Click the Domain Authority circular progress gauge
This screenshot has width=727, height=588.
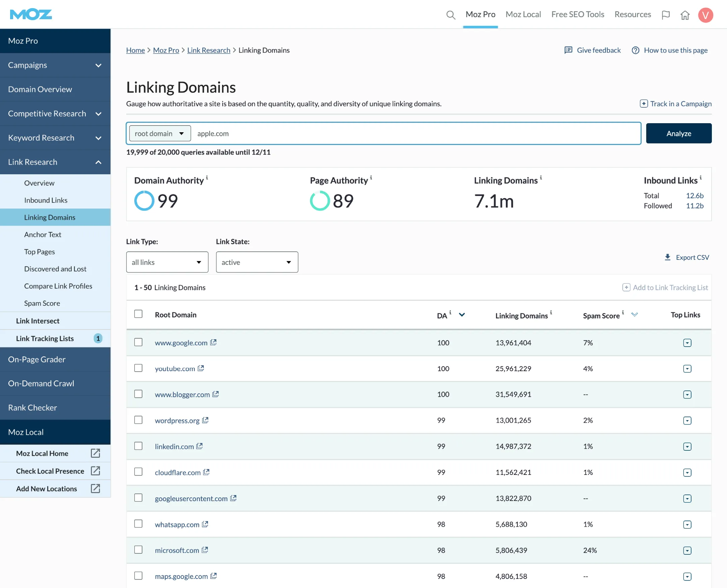(x=144, y=201)
